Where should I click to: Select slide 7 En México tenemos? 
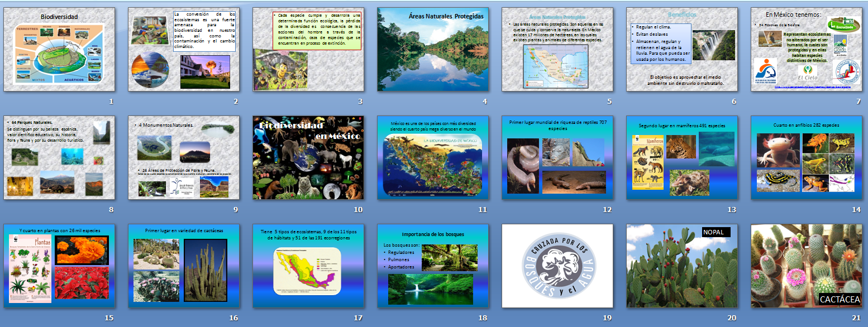[x=807, y=49]
